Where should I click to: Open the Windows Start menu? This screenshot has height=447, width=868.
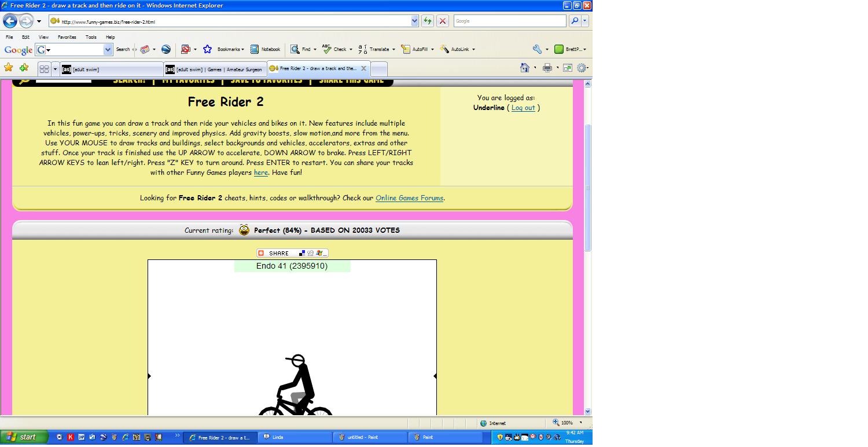click(x=23, y=437)
